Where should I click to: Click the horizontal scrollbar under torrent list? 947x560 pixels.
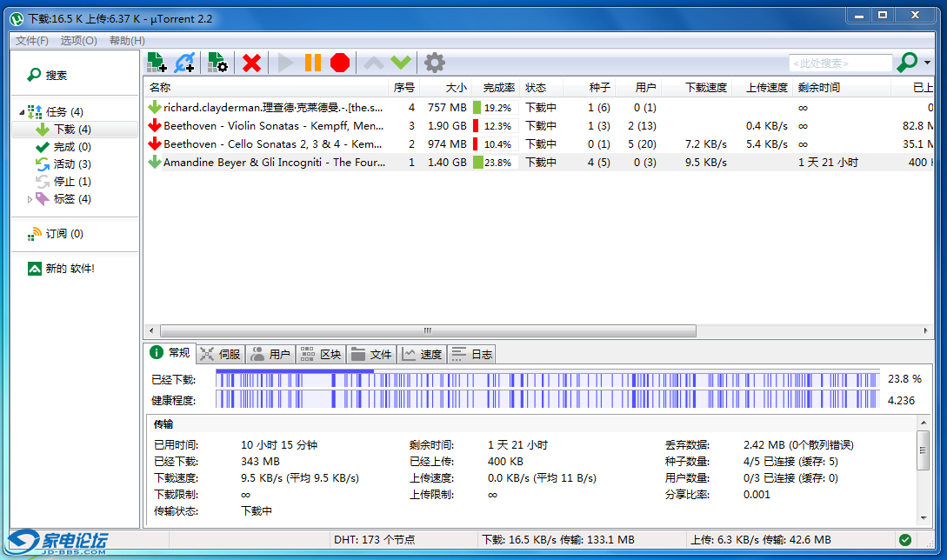click(x=428, y=330)
